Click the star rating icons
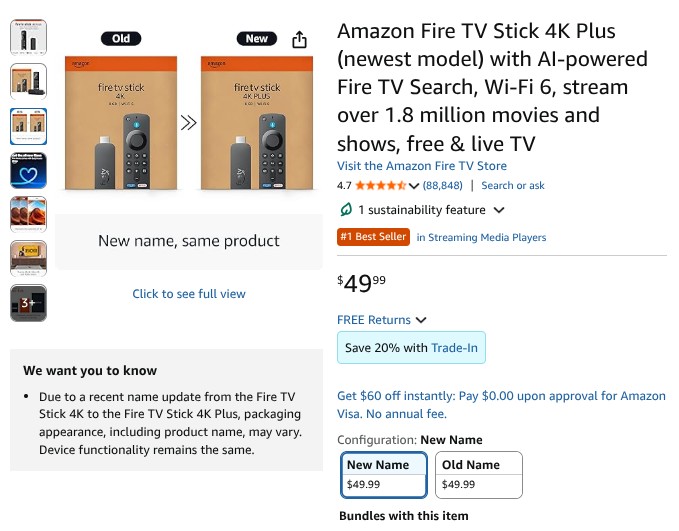 [380, 186]
